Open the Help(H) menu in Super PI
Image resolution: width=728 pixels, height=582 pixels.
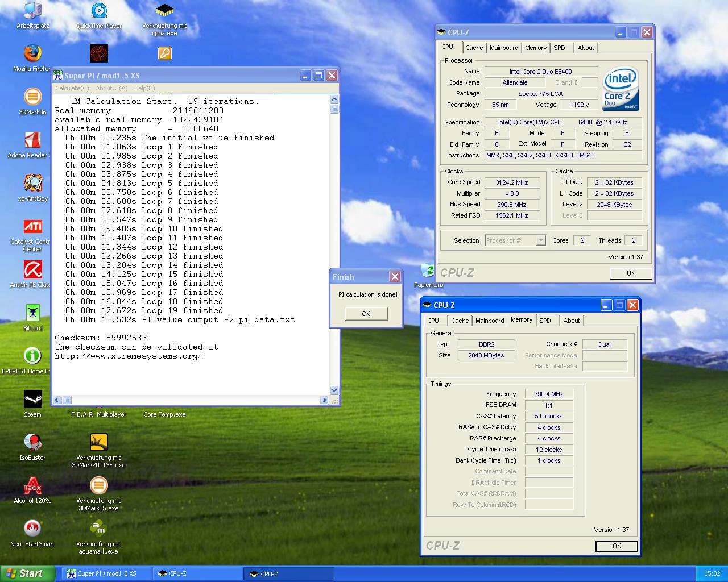(x=144, y=88)
